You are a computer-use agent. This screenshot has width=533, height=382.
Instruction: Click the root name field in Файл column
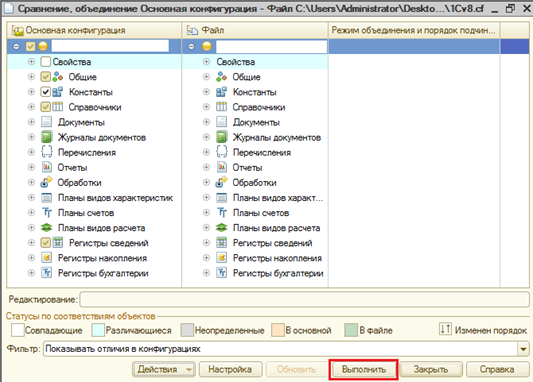[271, 46]
